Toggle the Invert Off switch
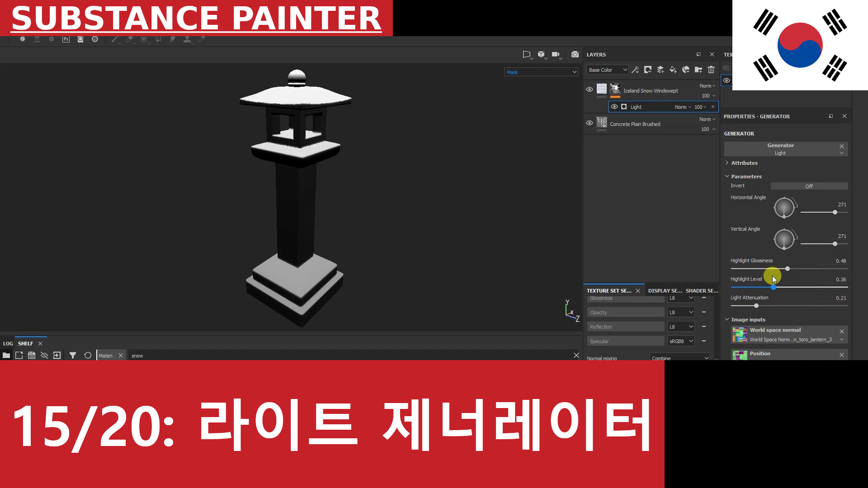The height and width of the screenshot is (488, 868). click(809, 186)
